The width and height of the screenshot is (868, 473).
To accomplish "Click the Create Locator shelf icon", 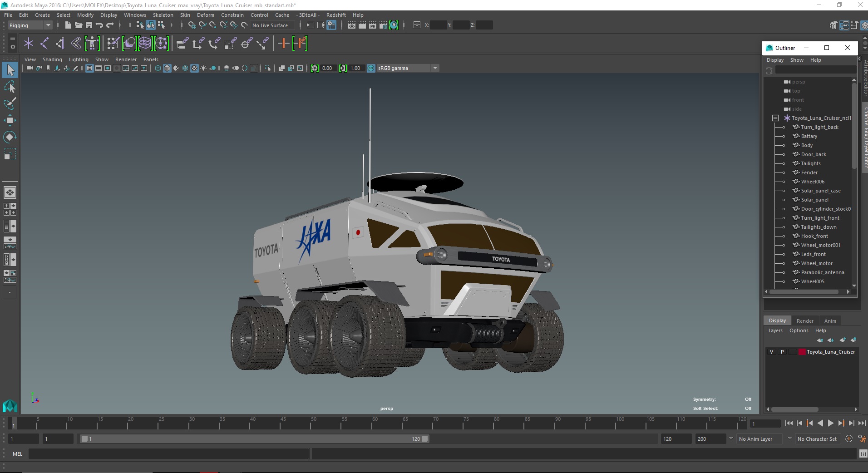I will click(29, 44).
